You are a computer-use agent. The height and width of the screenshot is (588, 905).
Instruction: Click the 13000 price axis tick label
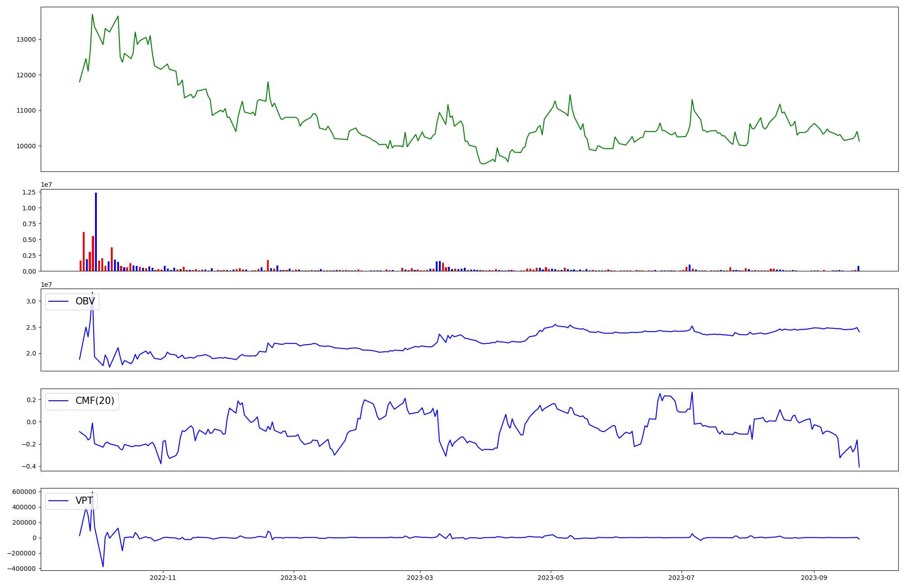(26, 39)
